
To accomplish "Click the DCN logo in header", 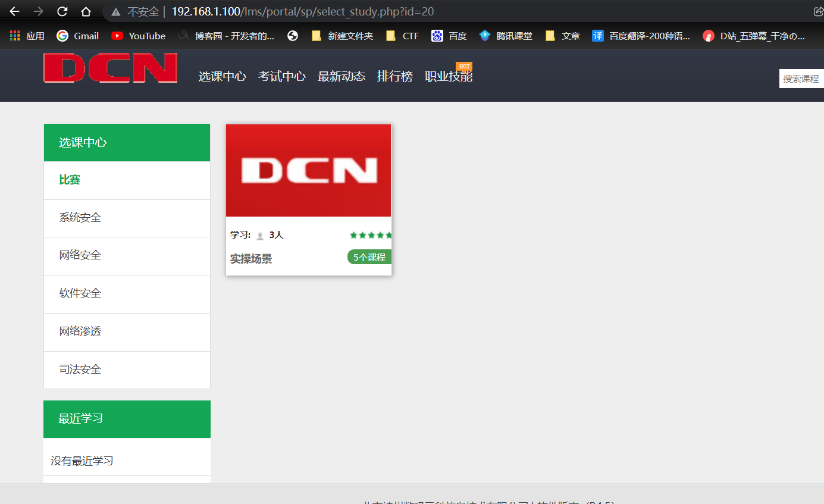I will [x=111, y=68].
